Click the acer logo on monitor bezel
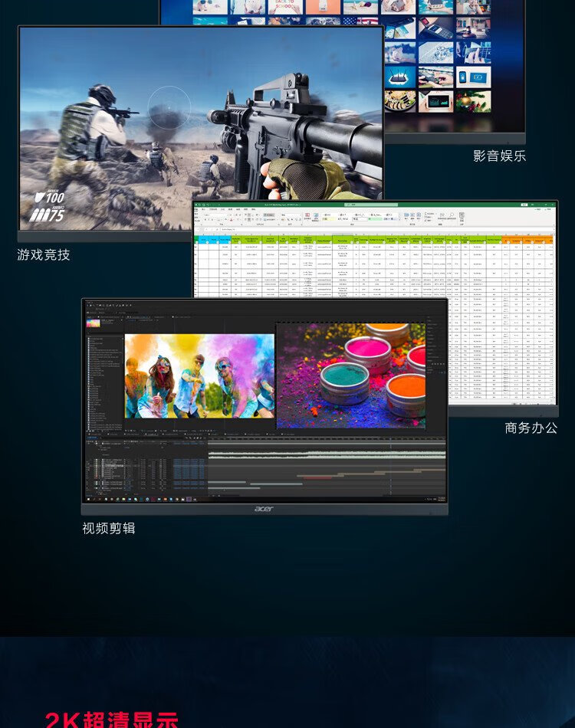Screen dimensions: 575x728 click(x=263, y=509)
